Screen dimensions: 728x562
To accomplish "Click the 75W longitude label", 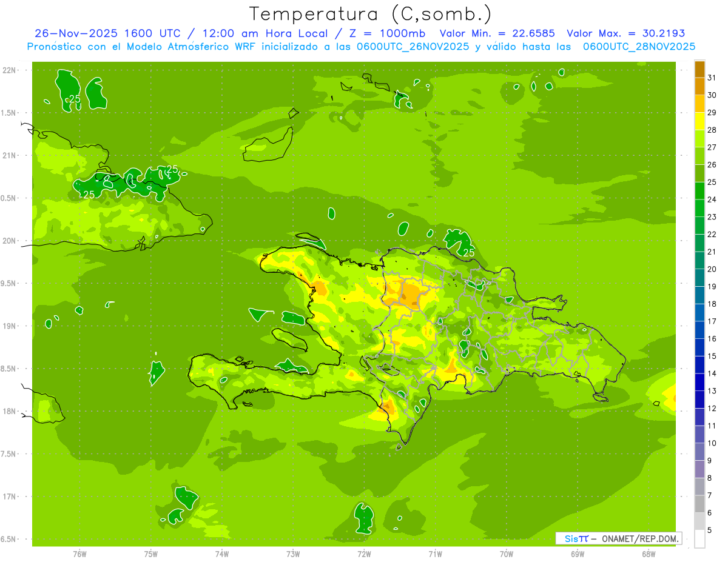I will tap(150, 554).
